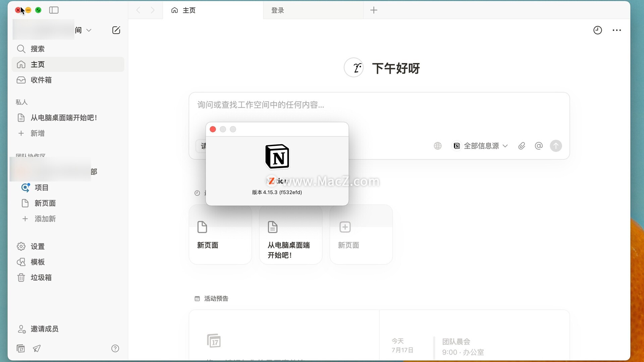Screen dimensions: 644x362
Task: Open the 从电脑桌面端开始吧! recent card
Action: (x=291, y=235)
